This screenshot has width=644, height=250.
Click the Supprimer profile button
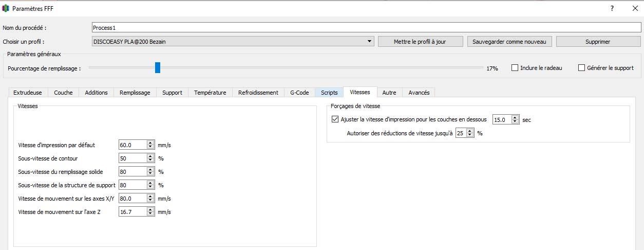pos(598,42)
